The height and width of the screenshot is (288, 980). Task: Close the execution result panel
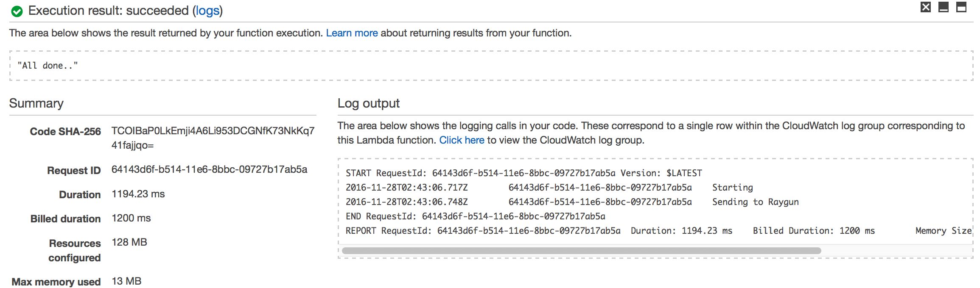click(926, 7)
